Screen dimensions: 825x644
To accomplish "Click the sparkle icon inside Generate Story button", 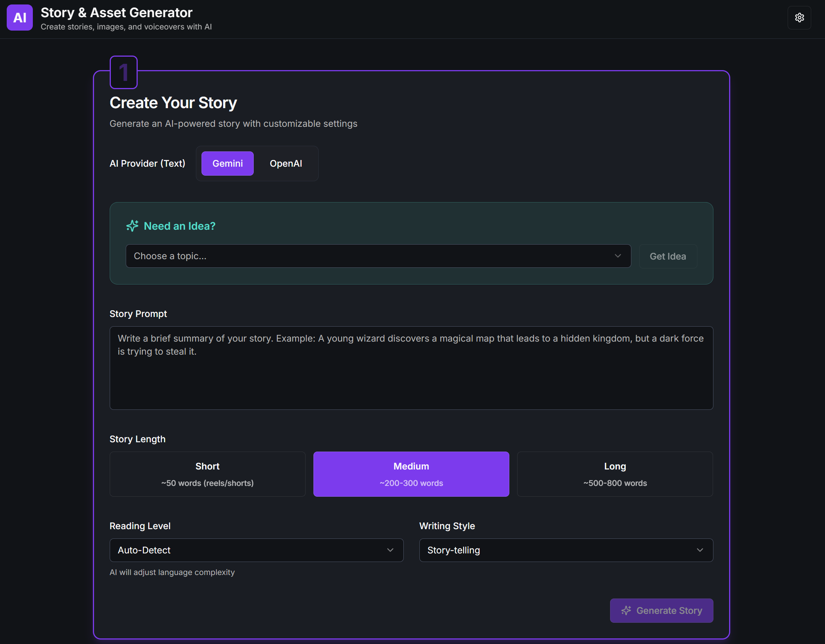I will pyautogui.click(x=626, y=610).
